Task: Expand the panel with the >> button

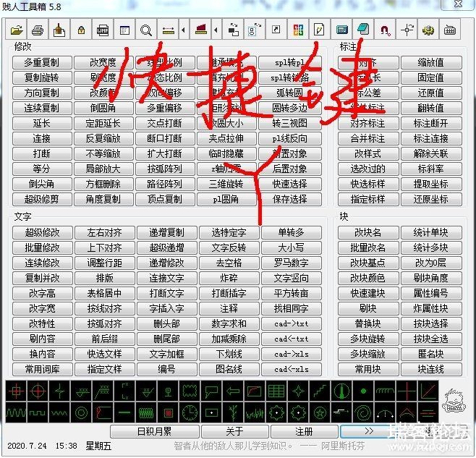Action: click(x=368, y=431)
